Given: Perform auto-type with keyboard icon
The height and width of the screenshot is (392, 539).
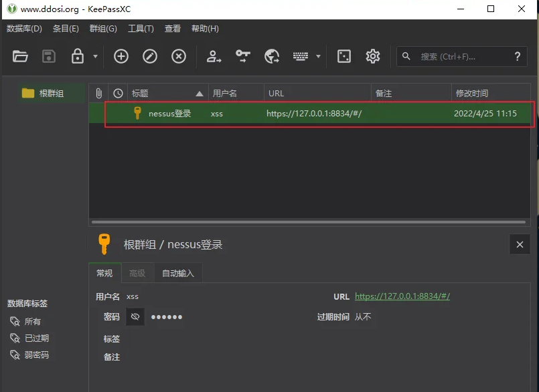Looking at the screenshot, I should click(x=301, y=56).
